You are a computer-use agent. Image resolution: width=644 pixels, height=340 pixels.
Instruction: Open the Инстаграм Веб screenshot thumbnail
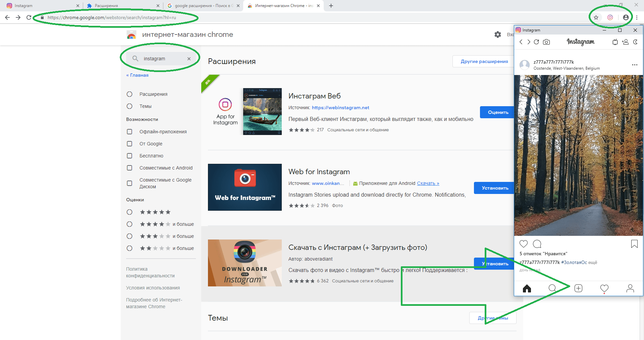point(262,112)
